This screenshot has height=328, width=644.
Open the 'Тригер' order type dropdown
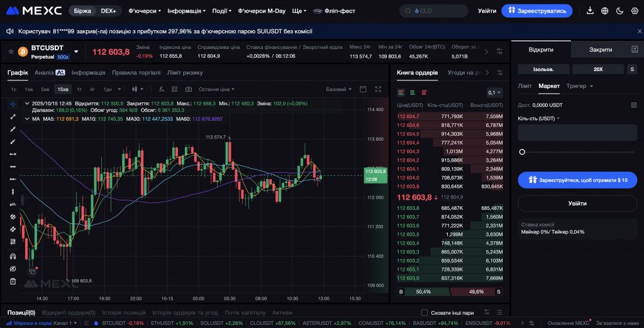point(580,86)
